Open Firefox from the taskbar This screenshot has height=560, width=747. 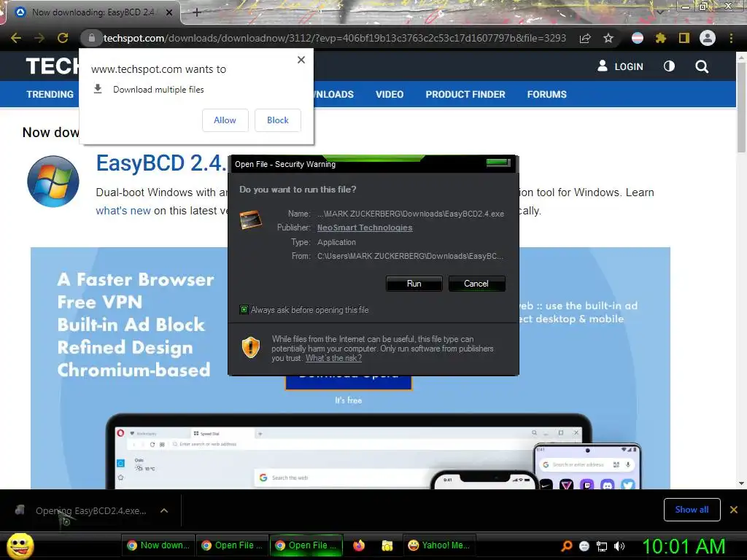point(359,545)
